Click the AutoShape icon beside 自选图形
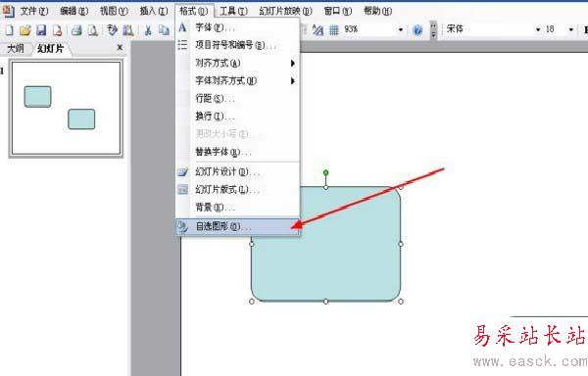The image size is (588, 376). click(x=182, y=226)
